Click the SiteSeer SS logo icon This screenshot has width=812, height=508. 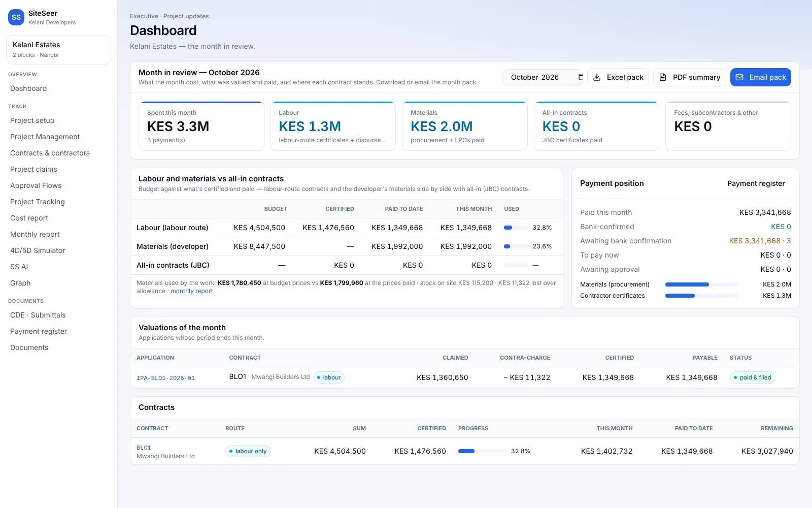(x=16, y=17)
